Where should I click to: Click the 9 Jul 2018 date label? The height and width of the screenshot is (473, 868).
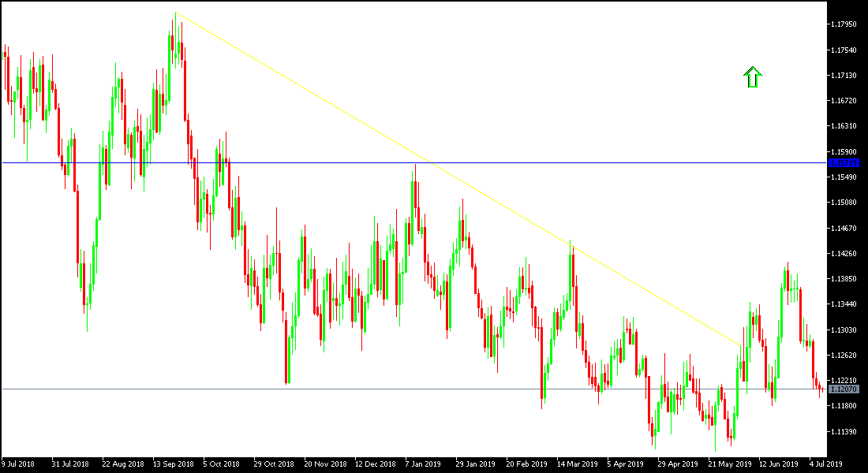[17, 464]
